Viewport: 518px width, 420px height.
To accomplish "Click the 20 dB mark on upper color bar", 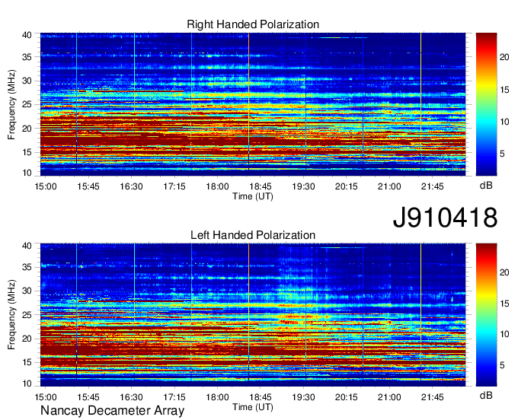I will click(x=504, y=57).
